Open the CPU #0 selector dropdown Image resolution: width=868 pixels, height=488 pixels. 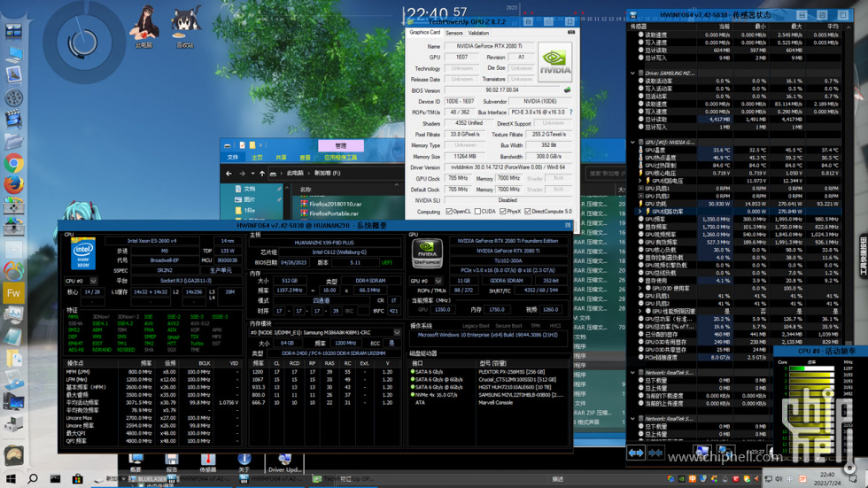[92, 281]
